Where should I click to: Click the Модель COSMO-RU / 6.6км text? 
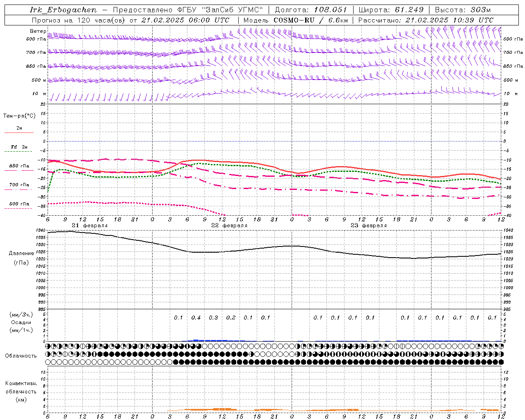pos(295,20)
